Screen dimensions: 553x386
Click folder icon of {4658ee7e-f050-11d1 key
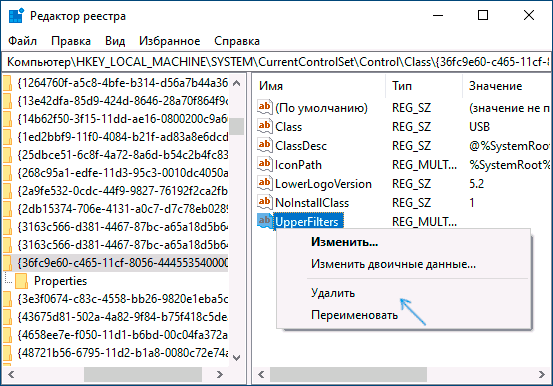7,335
